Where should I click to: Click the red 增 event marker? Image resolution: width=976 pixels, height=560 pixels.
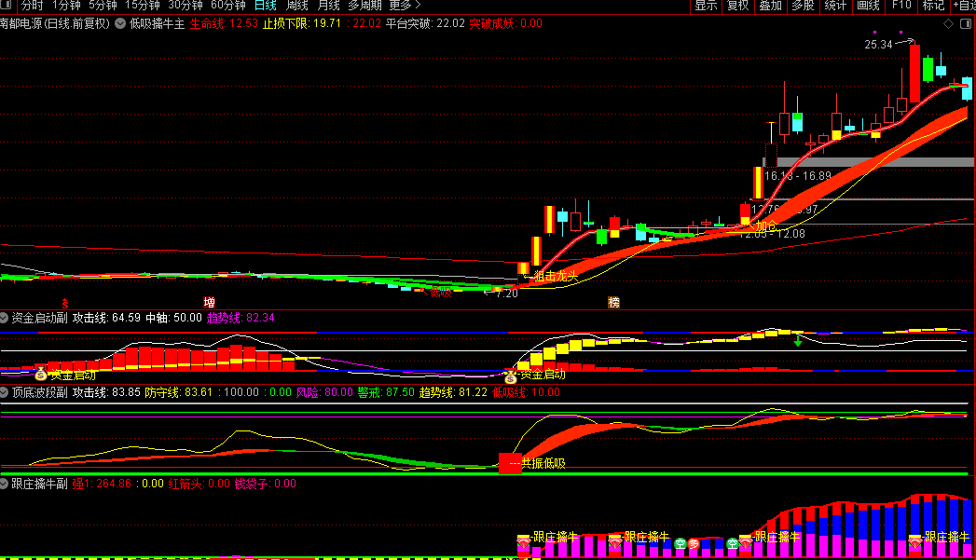click(x=209, y=303)
